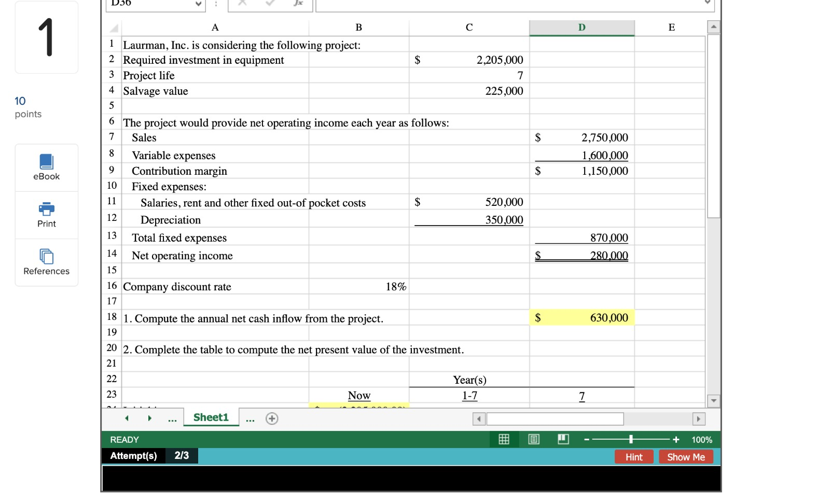Click 'Project life' label cell

215,76
